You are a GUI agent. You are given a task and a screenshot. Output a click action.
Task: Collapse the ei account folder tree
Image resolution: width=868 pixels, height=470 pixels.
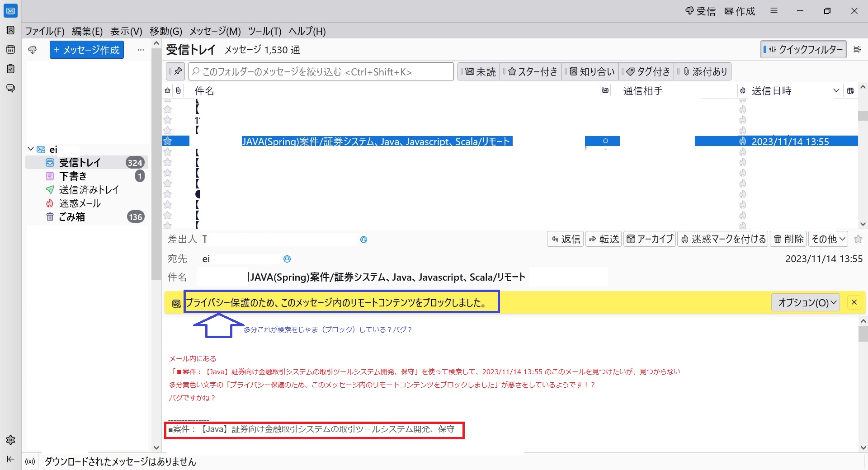(x=31, y=149)
